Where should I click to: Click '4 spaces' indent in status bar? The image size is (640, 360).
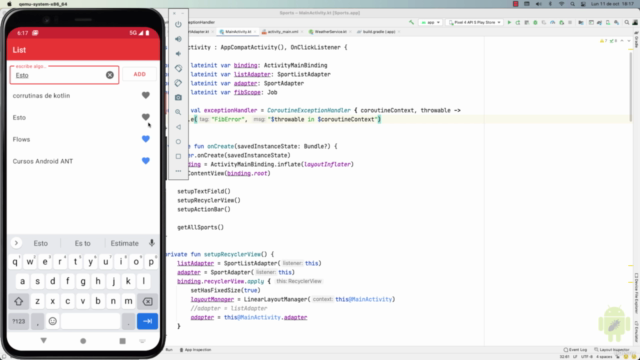604,357
